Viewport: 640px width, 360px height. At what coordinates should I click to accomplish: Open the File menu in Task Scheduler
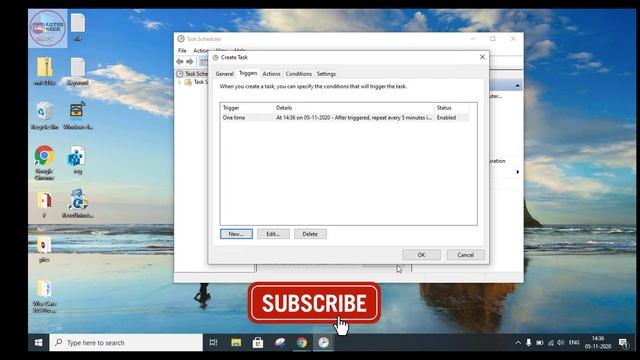click(x=182, y=51)
